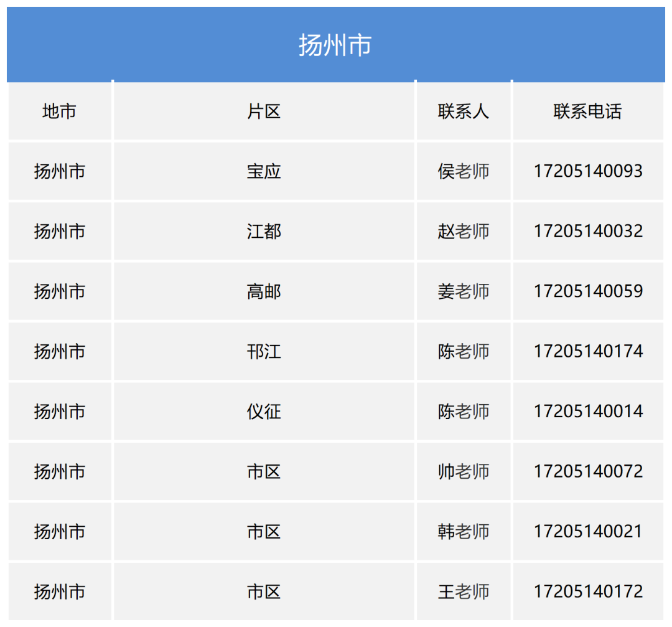This screenshot has height=627, width=672.
Task: Select 陈老师 in the 仪征 row
Action: [464, 412]
